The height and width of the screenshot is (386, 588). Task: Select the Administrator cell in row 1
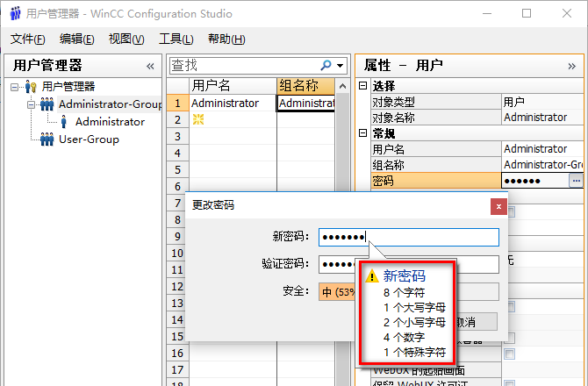pyautogui.click(x=233, y=103)
